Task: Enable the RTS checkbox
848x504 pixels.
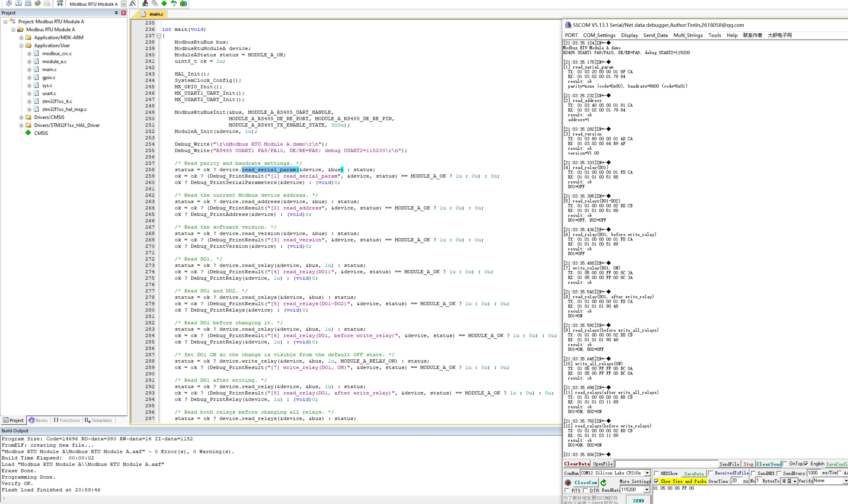Action: (567, 490)
